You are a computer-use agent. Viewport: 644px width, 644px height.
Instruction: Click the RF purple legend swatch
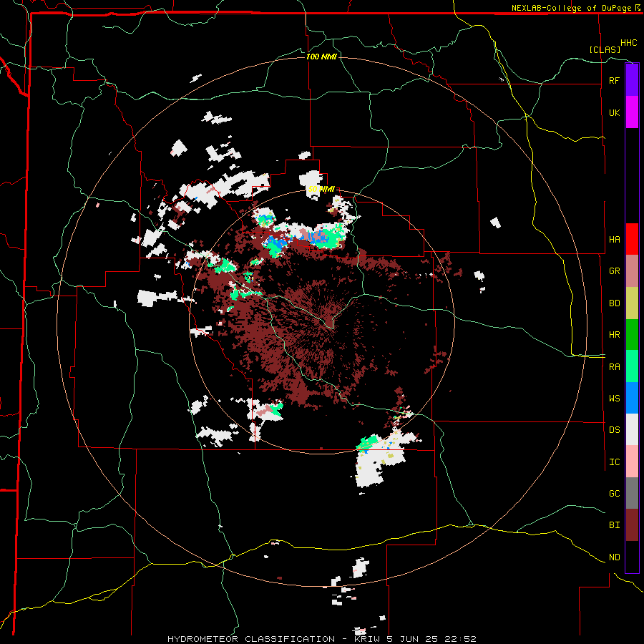(x=632, y=80)
